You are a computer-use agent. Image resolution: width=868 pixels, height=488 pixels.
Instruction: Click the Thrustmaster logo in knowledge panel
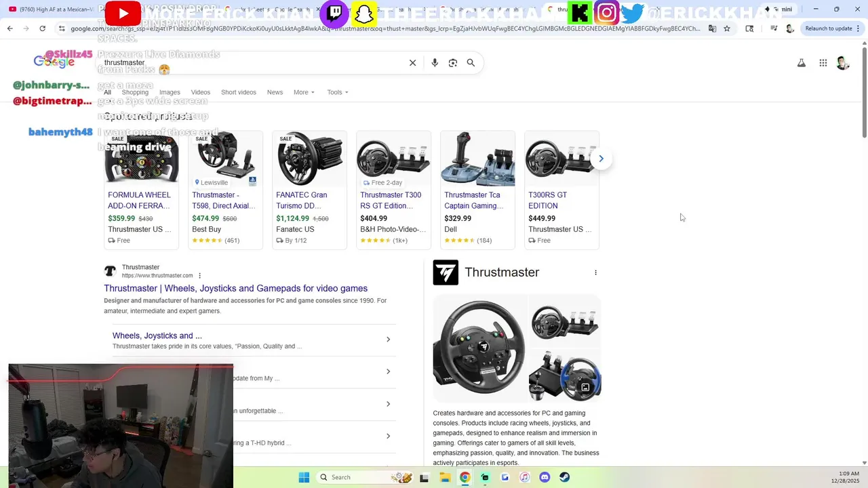coord(446,272)
